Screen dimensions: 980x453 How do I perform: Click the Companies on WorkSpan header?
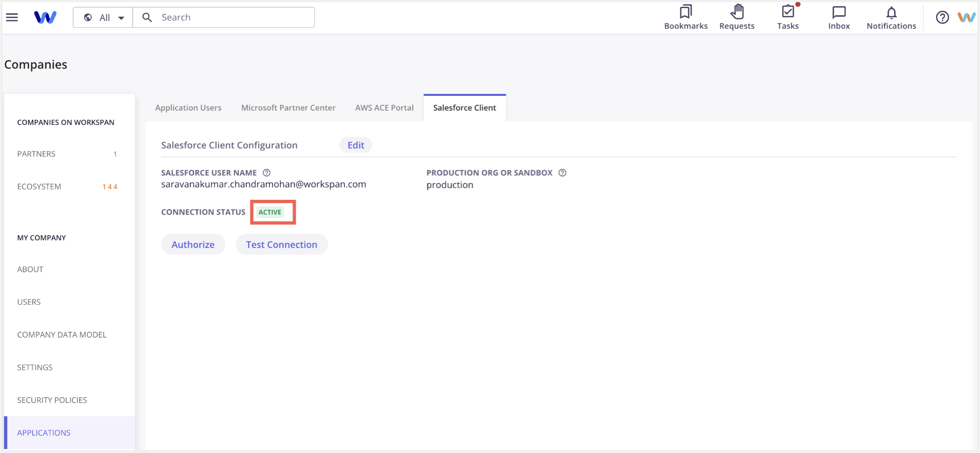tap(66, 122)
